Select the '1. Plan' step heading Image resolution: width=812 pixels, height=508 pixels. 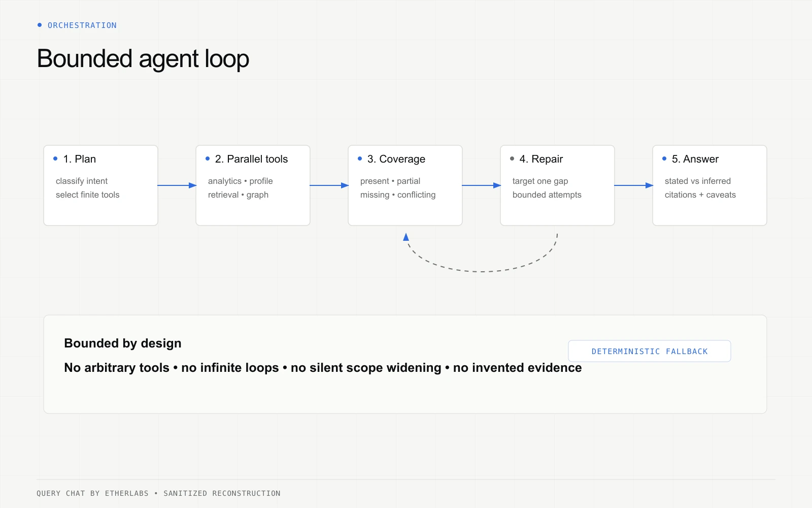(79, 159)
